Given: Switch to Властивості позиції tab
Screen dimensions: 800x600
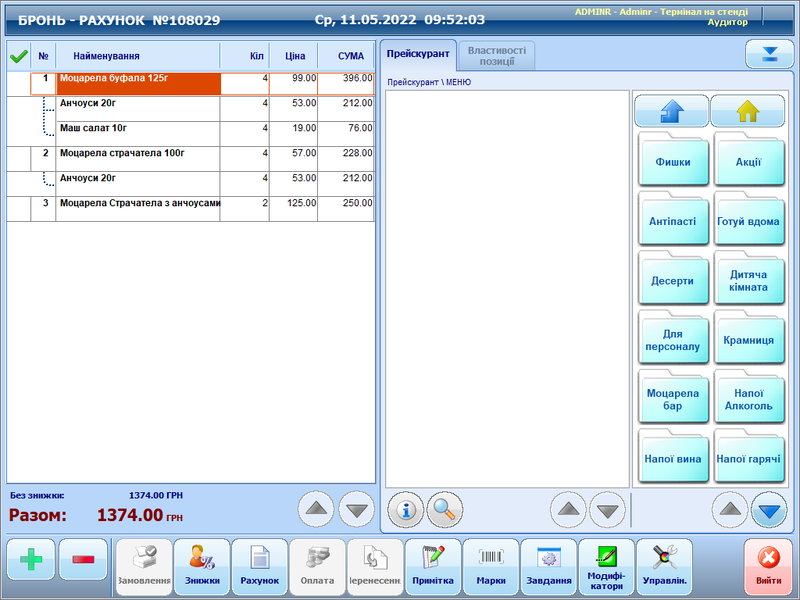Looking at the screenshot, I should tap(496, 55).
